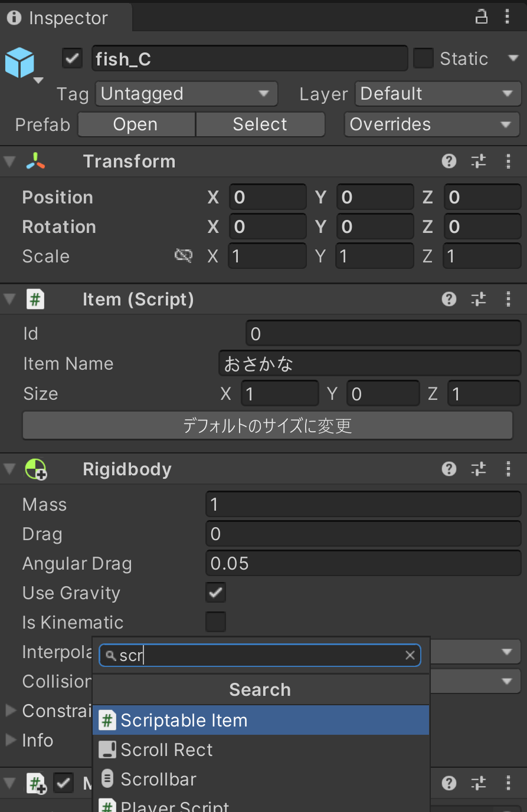Toggle the fish_C active checkbox

coord(73,58)
